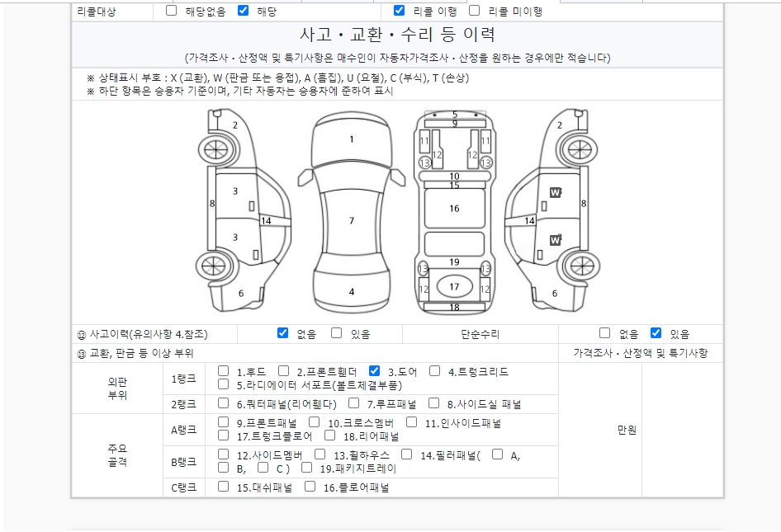
Task: Tick 없음 checkbox in the 단순수리 row
Action: (x=605, y=333)
